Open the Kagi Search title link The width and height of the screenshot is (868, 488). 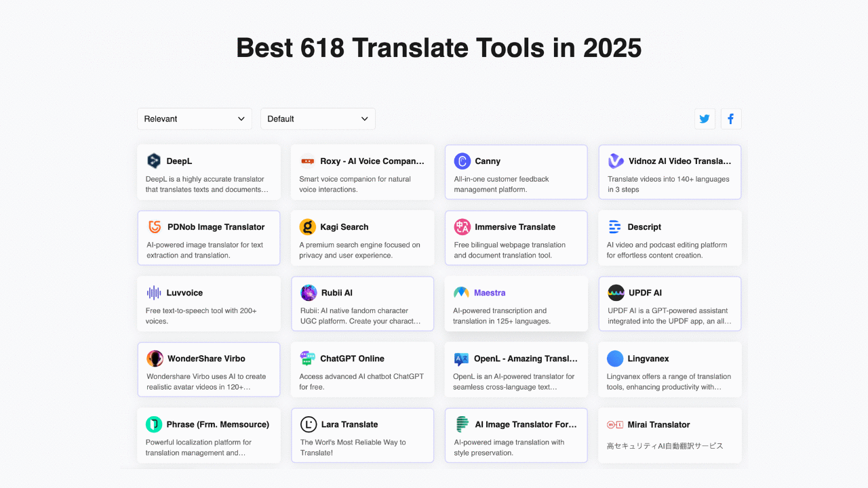[x=344, y=227]
